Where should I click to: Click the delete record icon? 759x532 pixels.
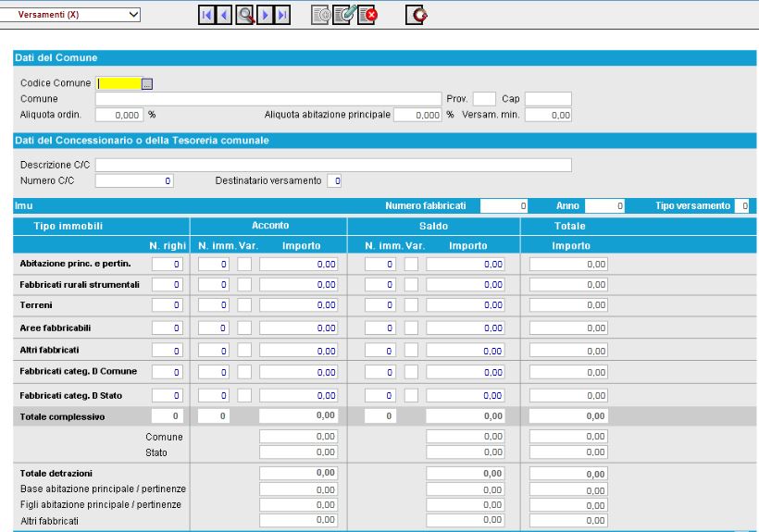click(364, 15)
